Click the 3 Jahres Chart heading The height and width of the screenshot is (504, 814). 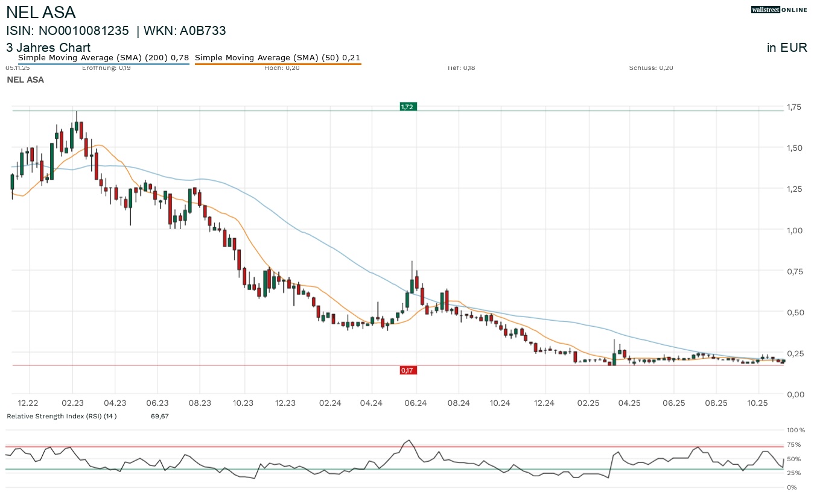click(x=48, y=48)
